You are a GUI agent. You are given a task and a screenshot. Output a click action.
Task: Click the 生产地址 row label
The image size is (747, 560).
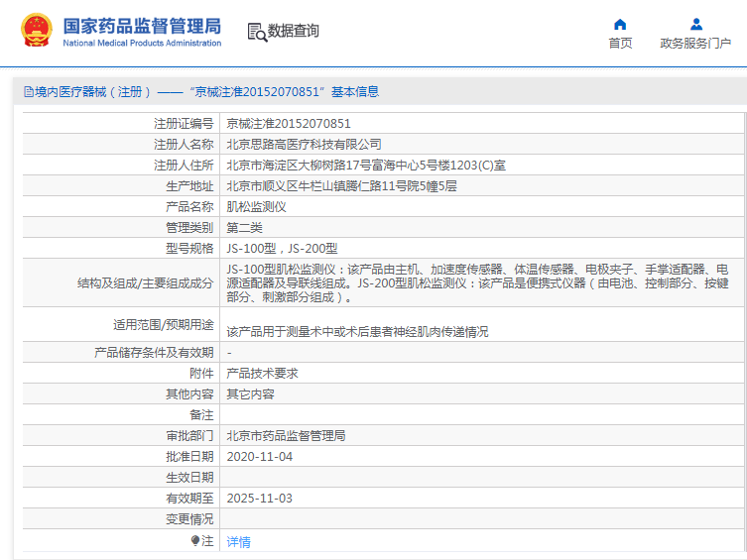189,186
